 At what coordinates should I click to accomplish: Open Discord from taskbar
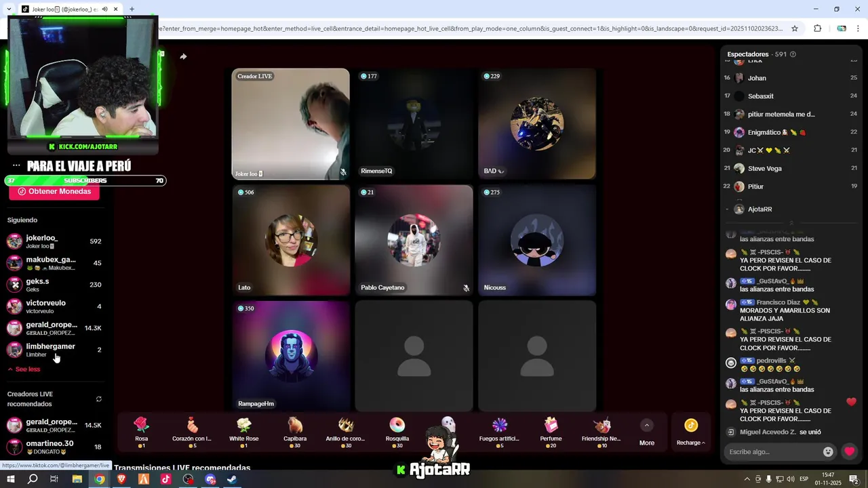[210, 479]
